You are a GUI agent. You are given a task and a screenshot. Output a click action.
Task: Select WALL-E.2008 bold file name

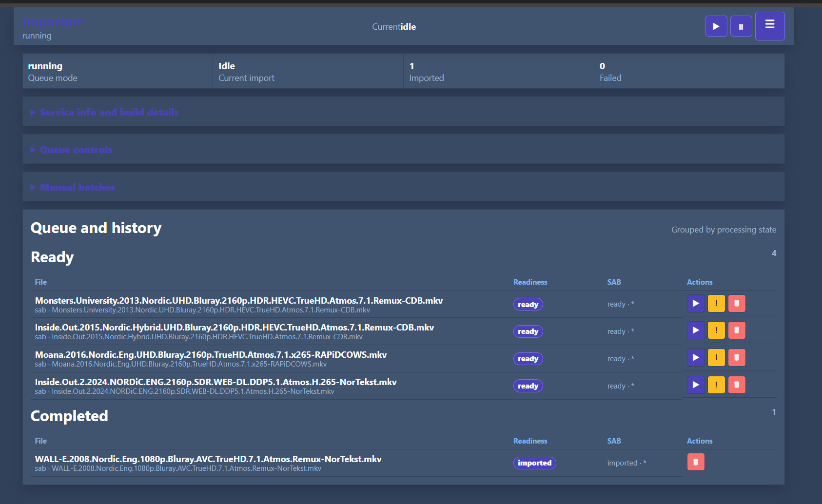click(208, 459)
